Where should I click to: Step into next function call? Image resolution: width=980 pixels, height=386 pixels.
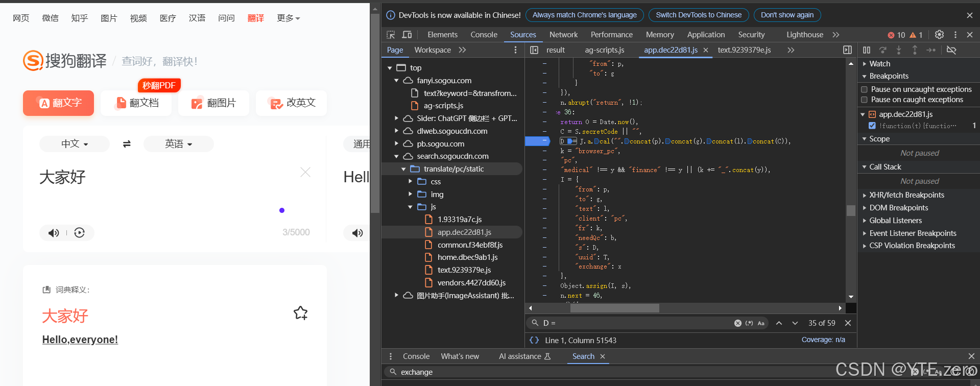coord(899,50)
